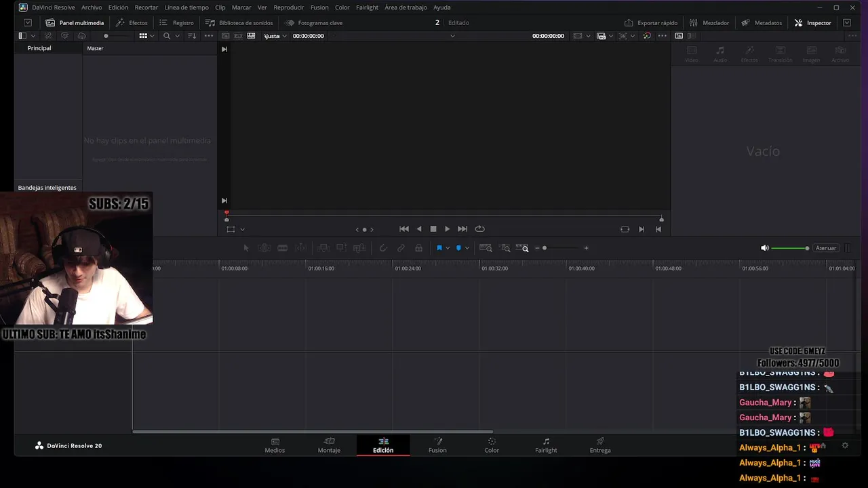Switch to the Color page
The width and height of the screenshot is (868, 488).
(x=492, y=445)
